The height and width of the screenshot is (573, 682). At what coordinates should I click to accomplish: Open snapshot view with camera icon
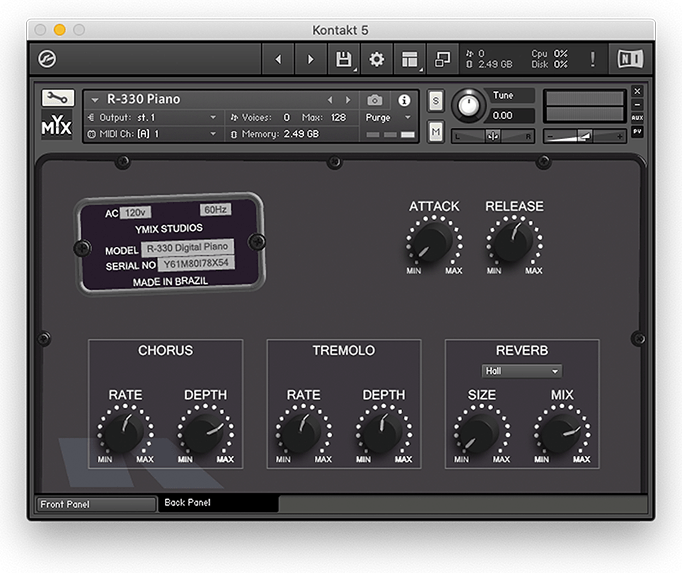point(374,101)
